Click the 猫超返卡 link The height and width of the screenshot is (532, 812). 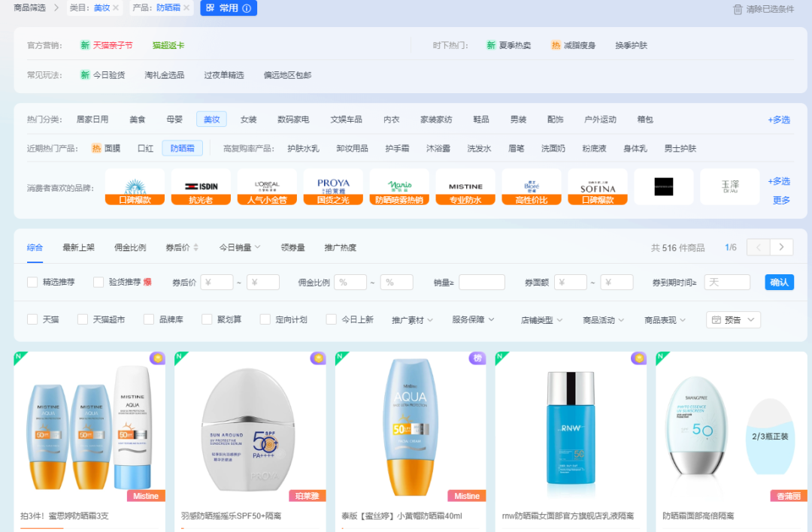(168, 45)
